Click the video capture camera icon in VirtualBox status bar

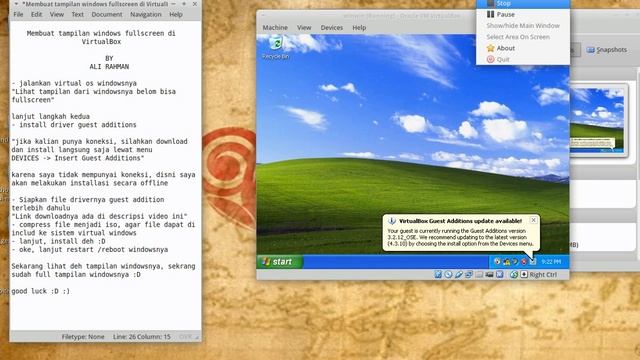(489, 274)
